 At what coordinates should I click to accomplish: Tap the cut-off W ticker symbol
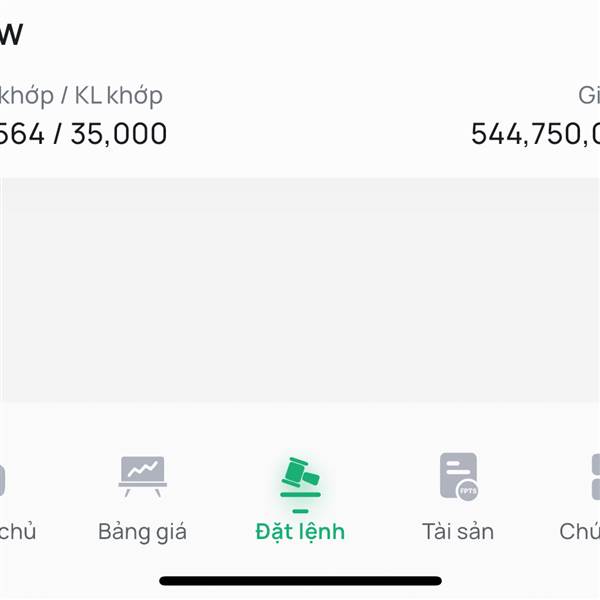pyautogui.click(x=11, y=35)
